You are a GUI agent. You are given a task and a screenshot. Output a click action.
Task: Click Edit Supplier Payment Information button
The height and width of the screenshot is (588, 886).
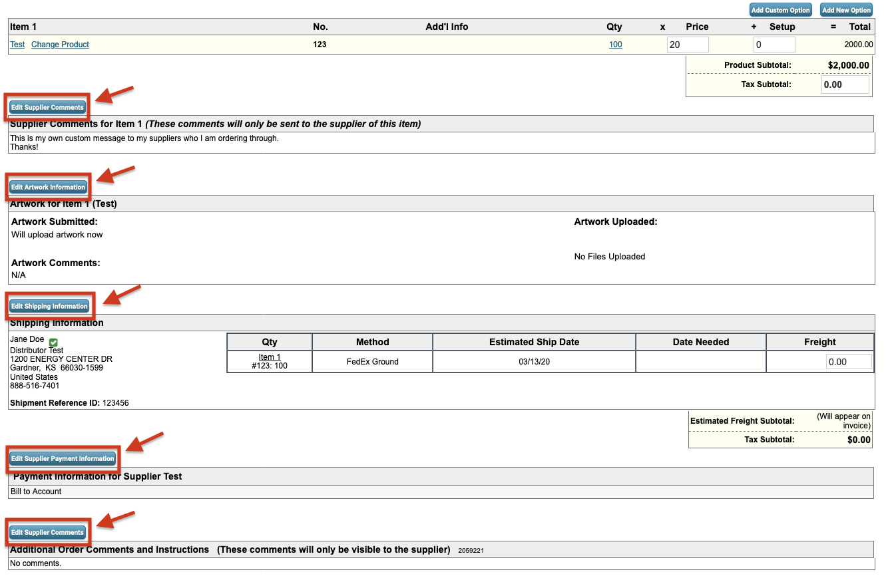tap(63, 458)
